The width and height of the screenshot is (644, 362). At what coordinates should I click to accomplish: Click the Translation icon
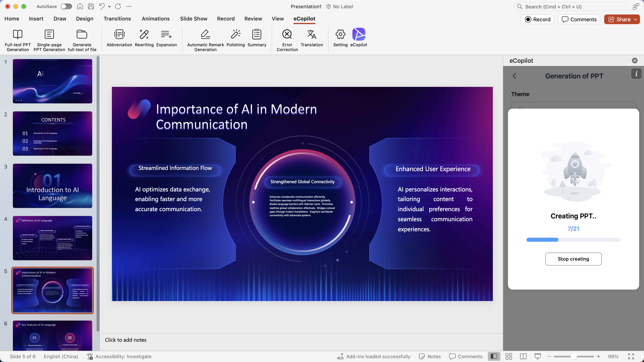[x=312, y=34]
